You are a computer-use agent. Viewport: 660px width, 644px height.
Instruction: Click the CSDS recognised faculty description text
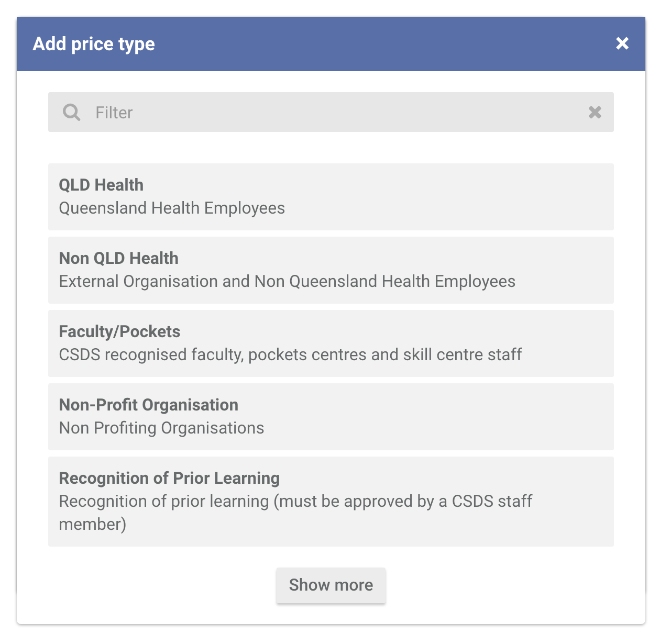pos(290,355)
